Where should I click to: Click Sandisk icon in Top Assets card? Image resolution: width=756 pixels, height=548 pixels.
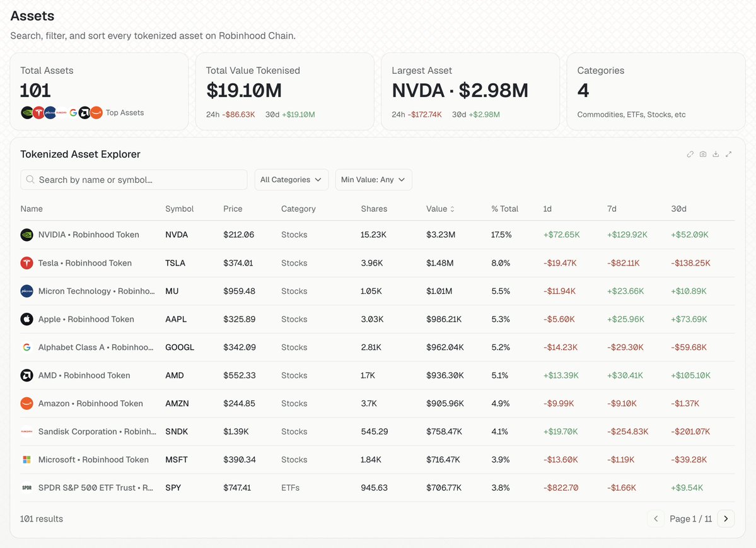(62, 112)
